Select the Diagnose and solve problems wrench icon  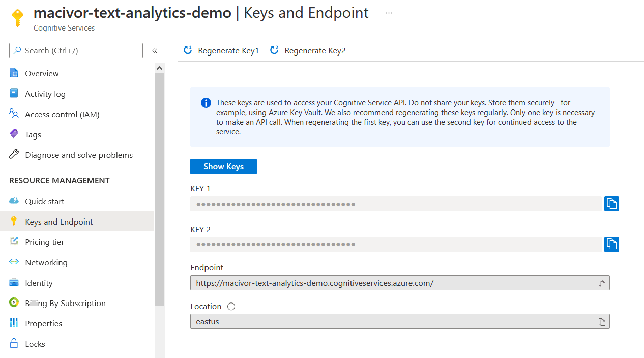[14, 155]
